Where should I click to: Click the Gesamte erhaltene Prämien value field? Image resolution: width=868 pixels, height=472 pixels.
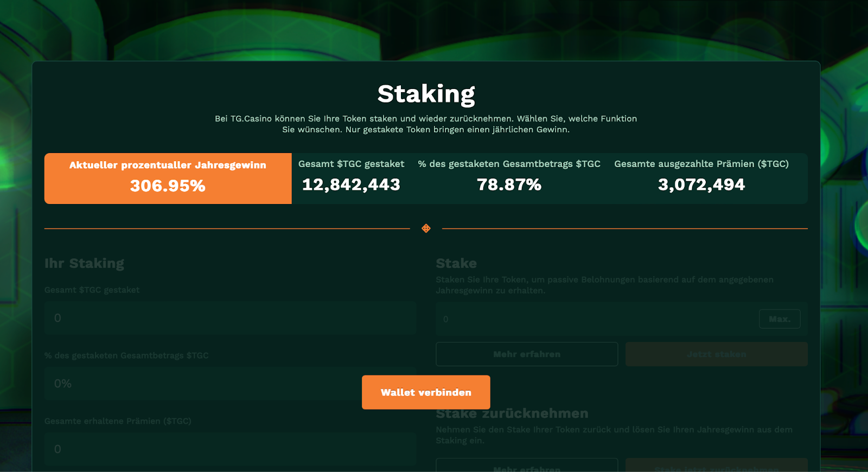click(x=230, y=449)
